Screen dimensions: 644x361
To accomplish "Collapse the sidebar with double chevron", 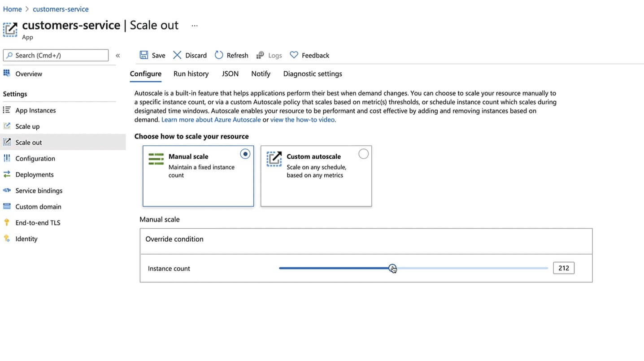I will (118, 55).
